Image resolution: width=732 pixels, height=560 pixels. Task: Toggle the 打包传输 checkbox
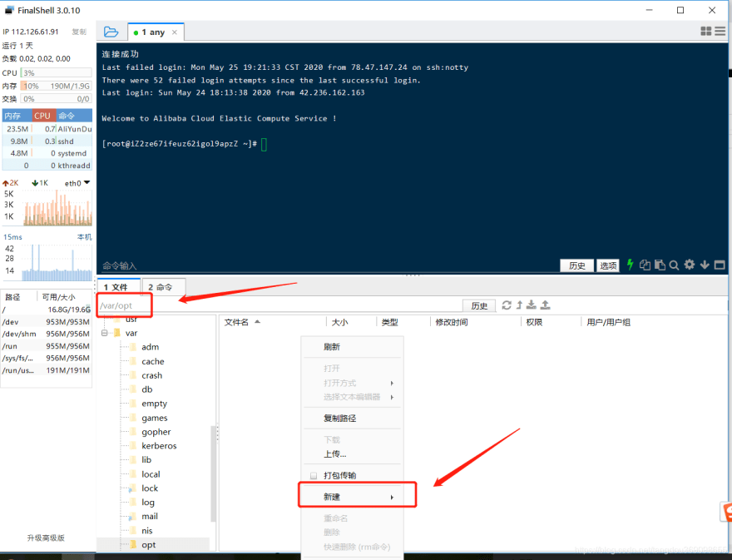pos(314,475)
